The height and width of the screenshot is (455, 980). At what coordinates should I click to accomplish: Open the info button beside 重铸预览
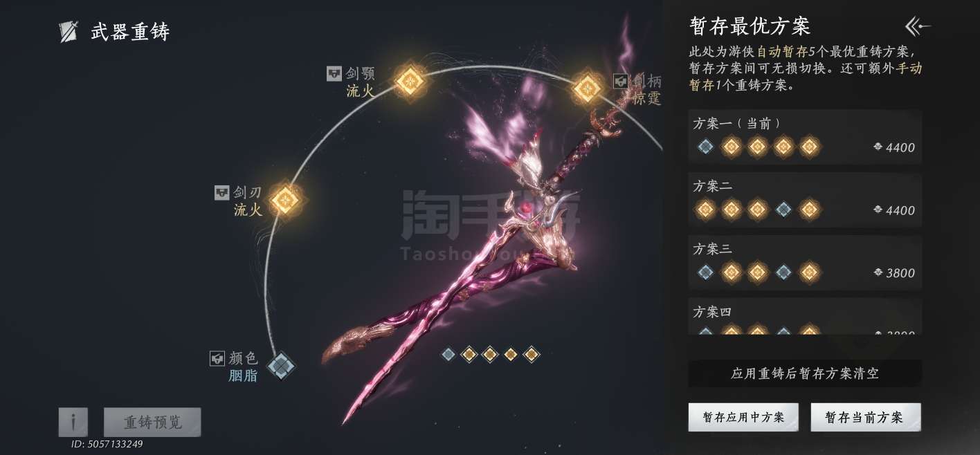tap(73, 422)
